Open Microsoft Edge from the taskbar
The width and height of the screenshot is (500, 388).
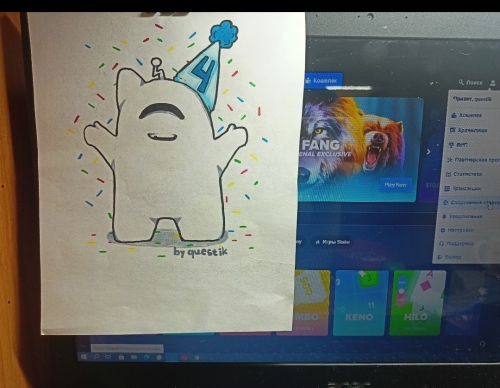click(146, 357)
